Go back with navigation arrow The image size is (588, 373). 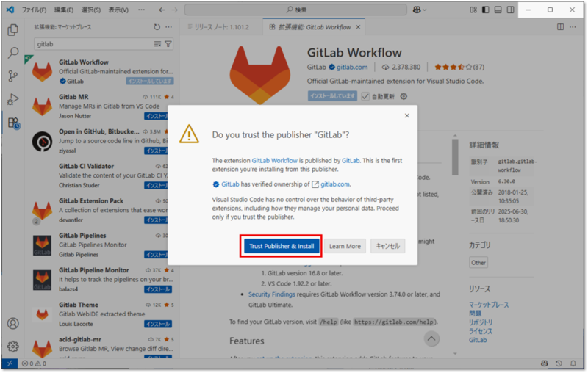pyautogui.click(x=162, y=10)
